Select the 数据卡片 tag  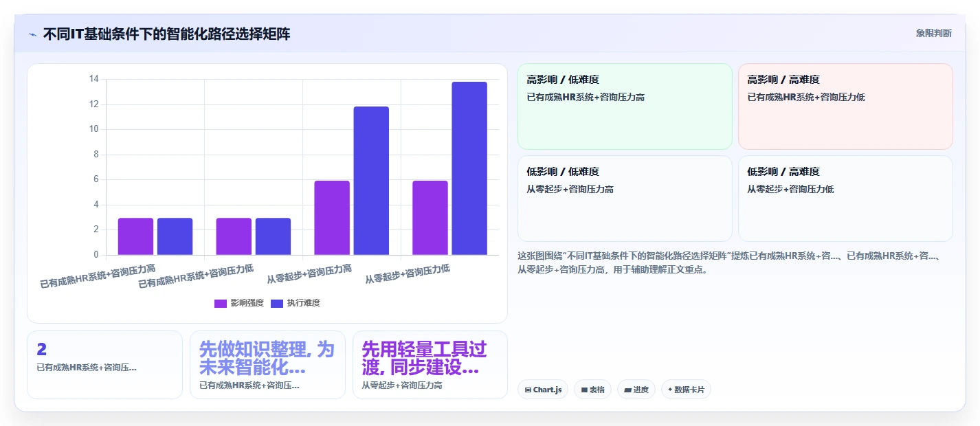686,390
